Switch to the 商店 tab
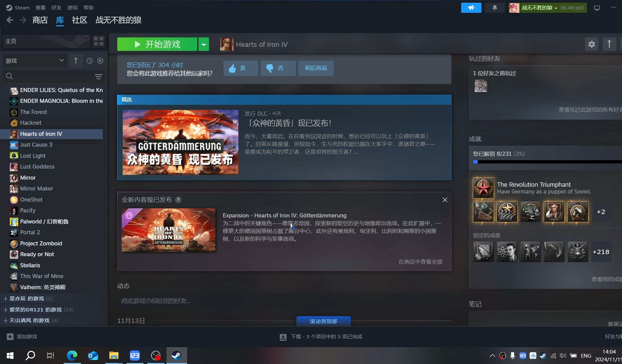This screenshot has width=622, height=364. pos(40,20)
